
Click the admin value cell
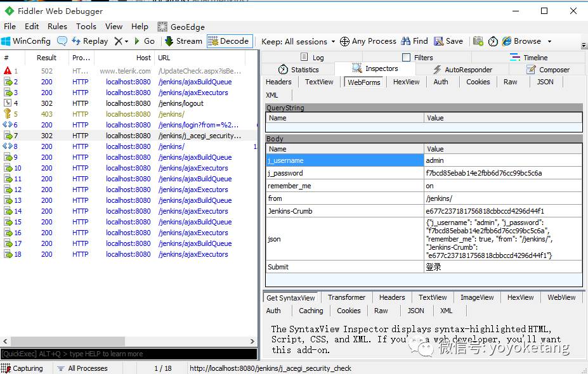pos(503,160)
